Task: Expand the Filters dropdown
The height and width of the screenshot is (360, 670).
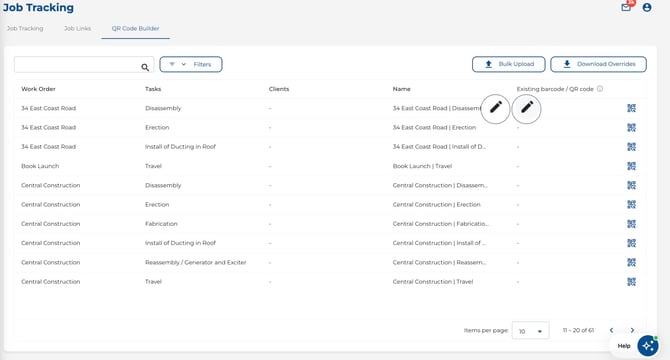Action: pos(191,64)
